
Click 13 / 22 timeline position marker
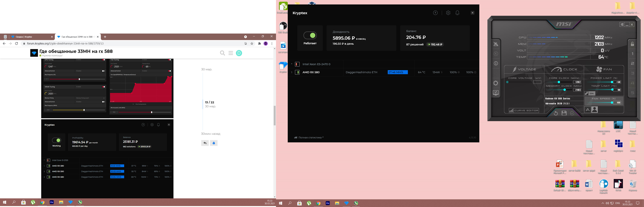tap(209, 102)
